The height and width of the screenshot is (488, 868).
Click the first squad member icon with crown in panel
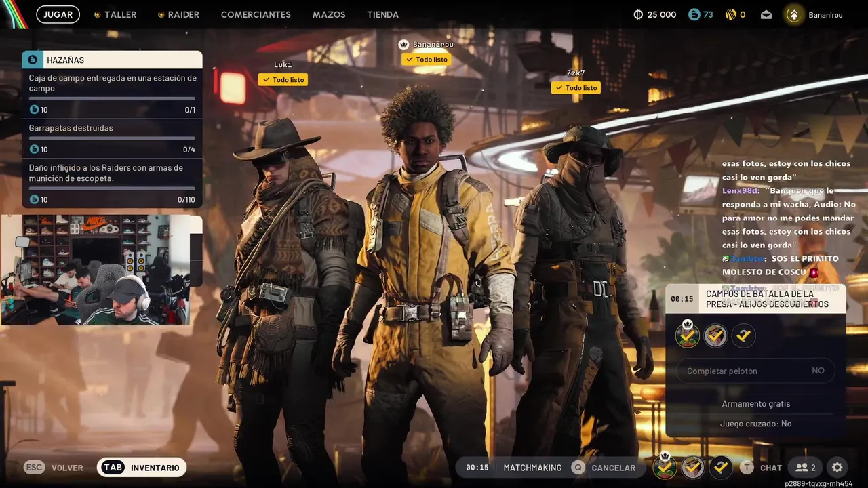687,335
